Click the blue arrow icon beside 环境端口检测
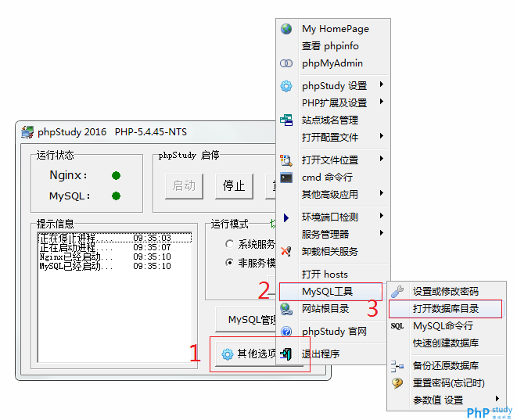Screen dimensions: 517x420 (x=286, y=217)
